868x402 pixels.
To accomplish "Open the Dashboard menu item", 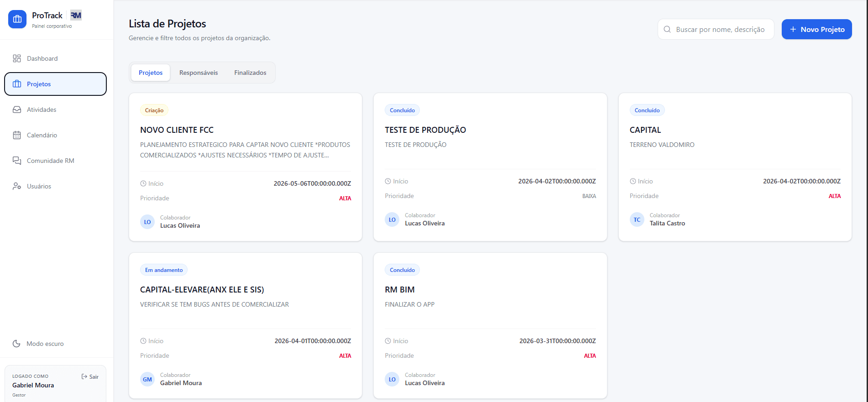I will pos(56,58).
